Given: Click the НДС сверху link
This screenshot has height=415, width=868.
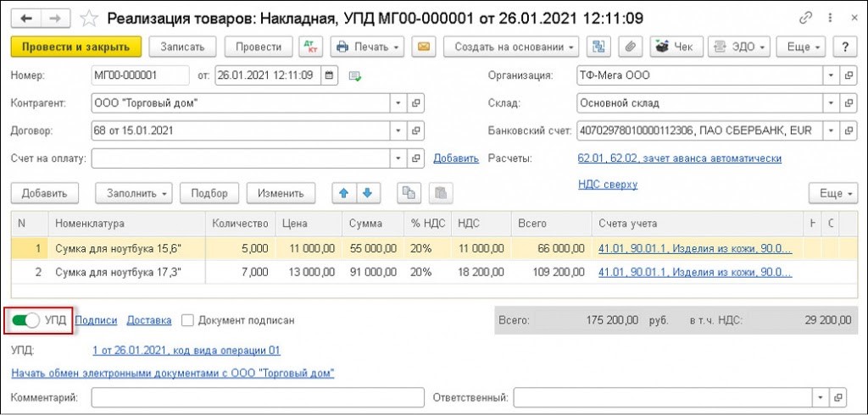Looking at the screenshot, I should point(607,184).
